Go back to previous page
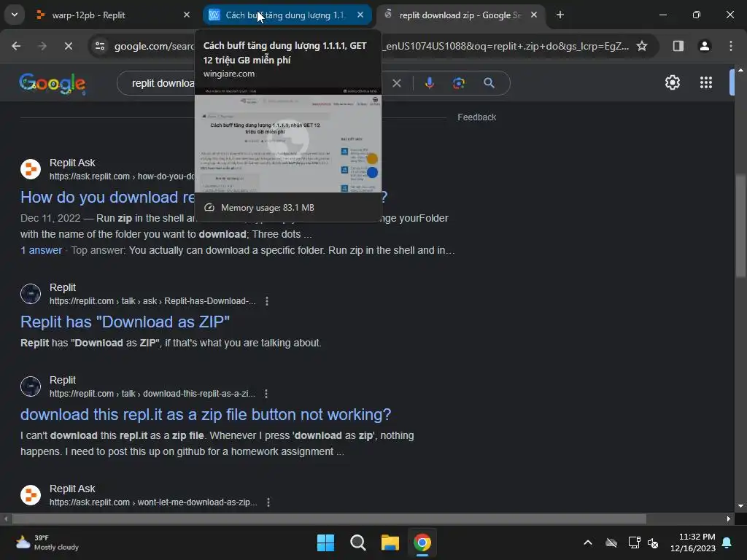The height and width of the screenshot is (560, 747). (16, 46)
